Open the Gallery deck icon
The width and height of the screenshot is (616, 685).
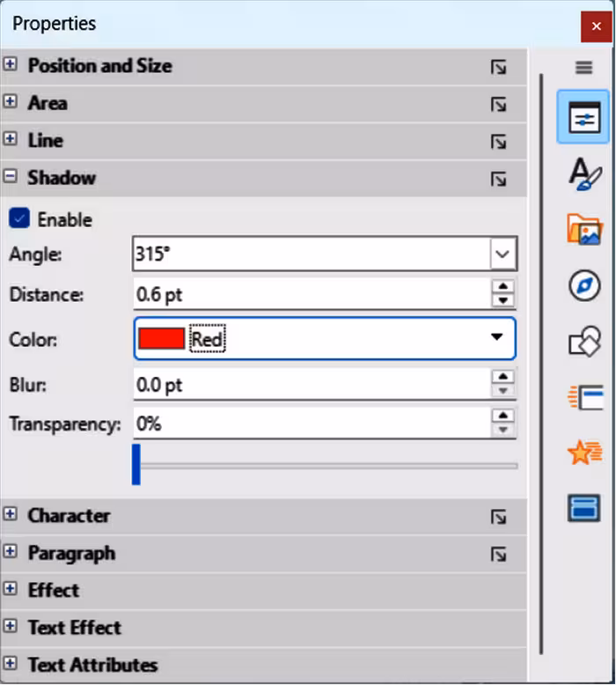pos(584,229)
